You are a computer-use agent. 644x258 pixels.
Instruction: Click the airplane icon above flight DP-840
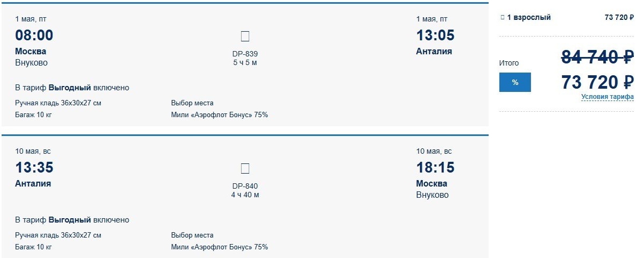245,169
